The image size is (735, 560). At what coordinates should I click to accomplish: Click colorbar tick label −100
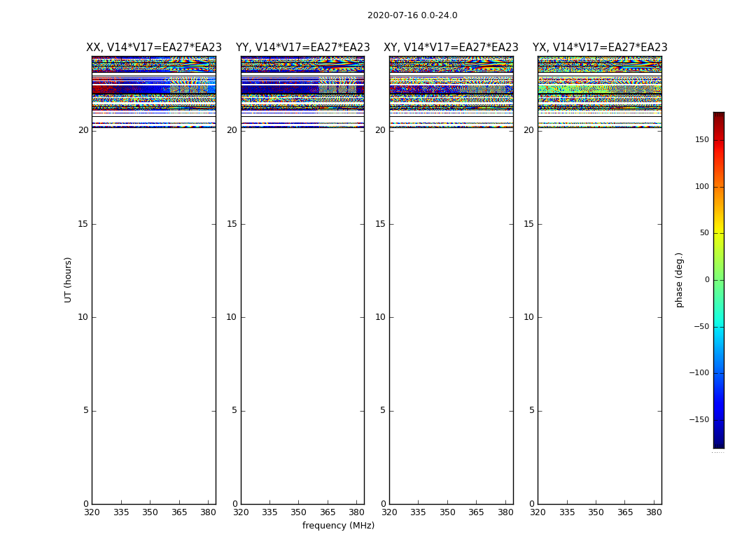click(699, 372)
